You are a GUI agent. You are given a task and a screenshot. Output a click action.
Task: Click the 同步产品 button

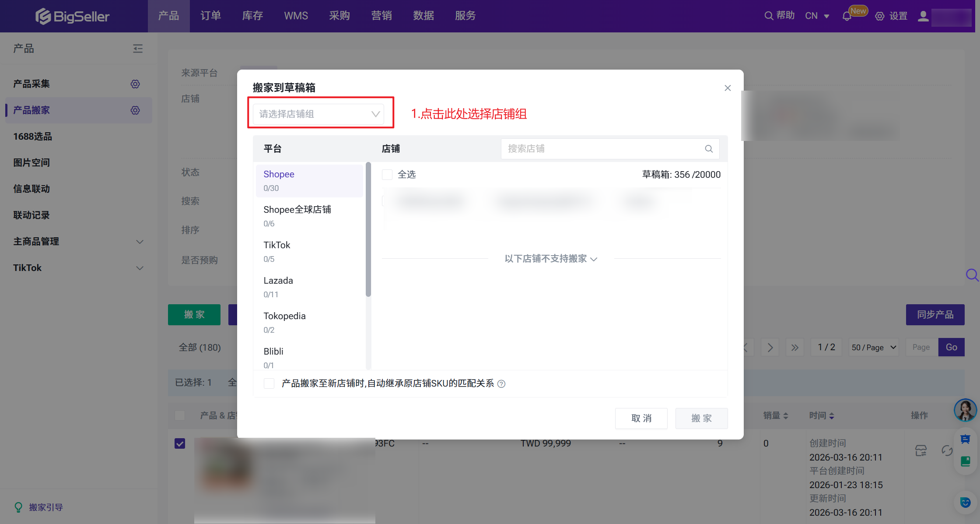935,315
